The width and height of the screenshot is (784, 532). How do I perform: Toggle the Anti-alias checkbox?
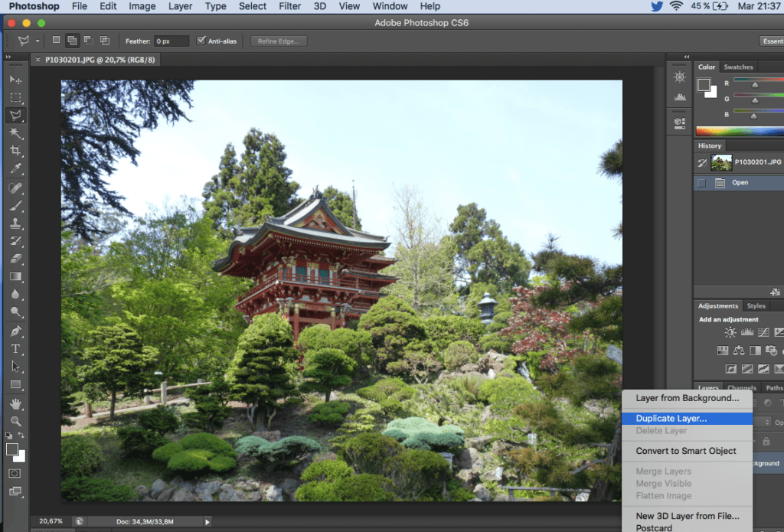pos(201,41)
